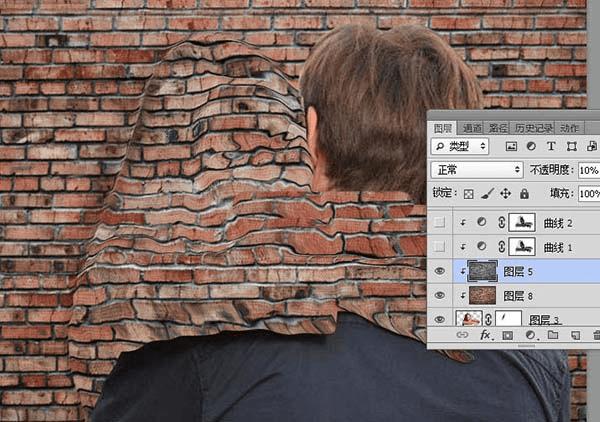Screen dimensions: 600x422
Task: Lock transparent pixels icon
Action: click(468, 194)
